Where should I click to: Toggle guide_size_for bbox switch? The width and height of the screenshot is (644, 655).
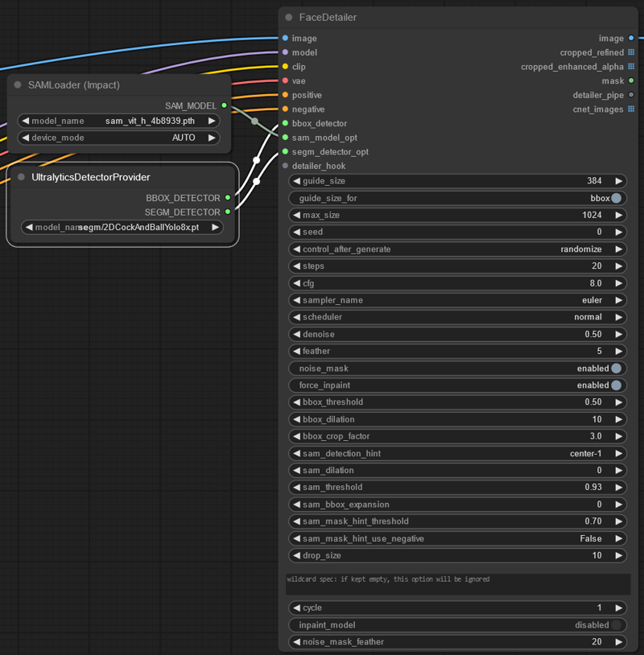click(616, 198)
